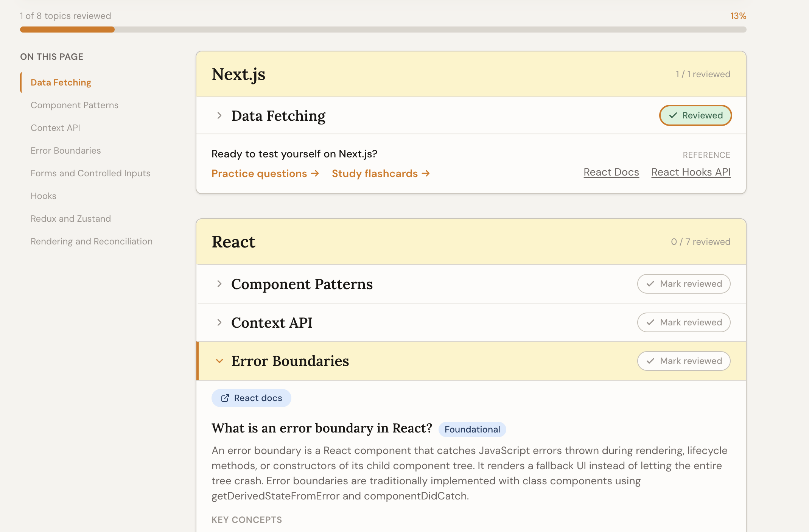Image resolution: width=809 pixels, height=532 pixels.
Task: Click the Error Boundaries topic title
Action: click(290, 361)
